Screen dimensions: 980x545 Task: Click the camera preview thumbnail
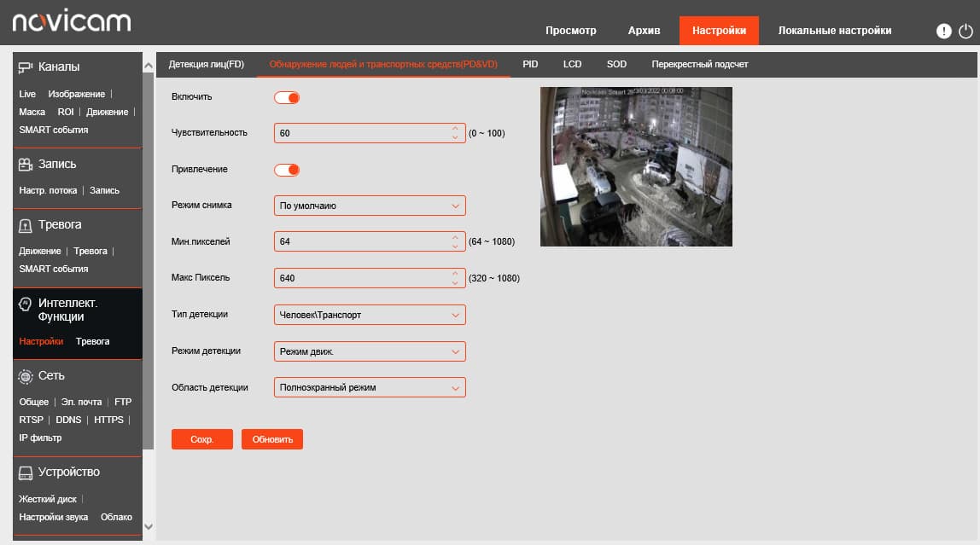(636, 166)
